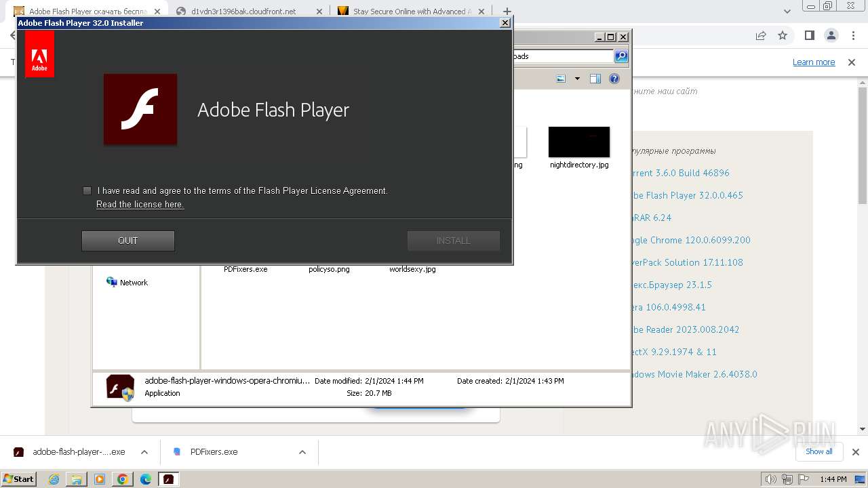
Task: Open Яндекс.Браузер 23.1.5 link
Action: click(671, 285)
